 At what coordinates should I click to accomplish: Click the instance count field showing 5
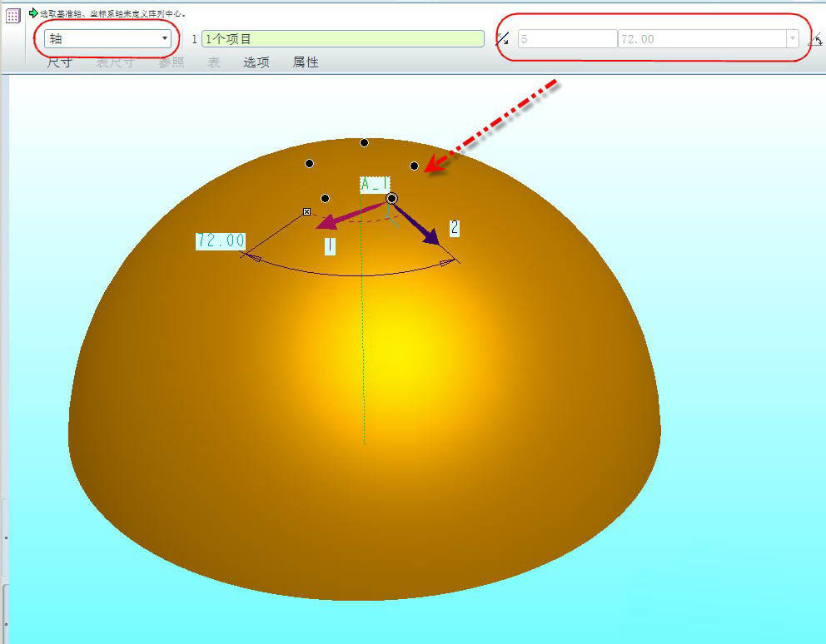coord(567,39)
